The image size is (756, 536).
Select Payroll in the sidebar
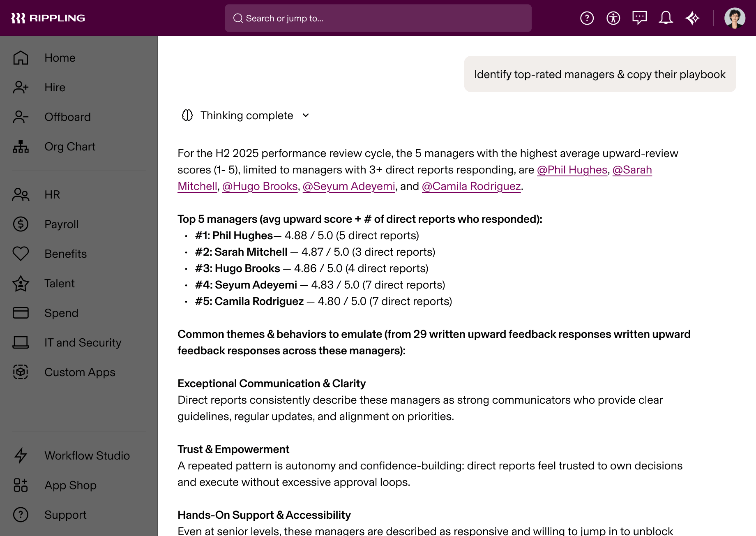coord(62,224)
